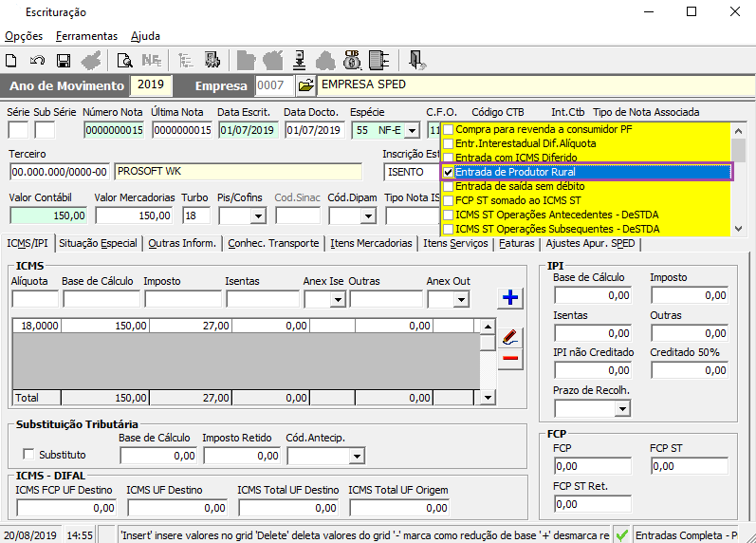
Task: Remove ICMS row with red minus
Action: [x=510, y=358]
